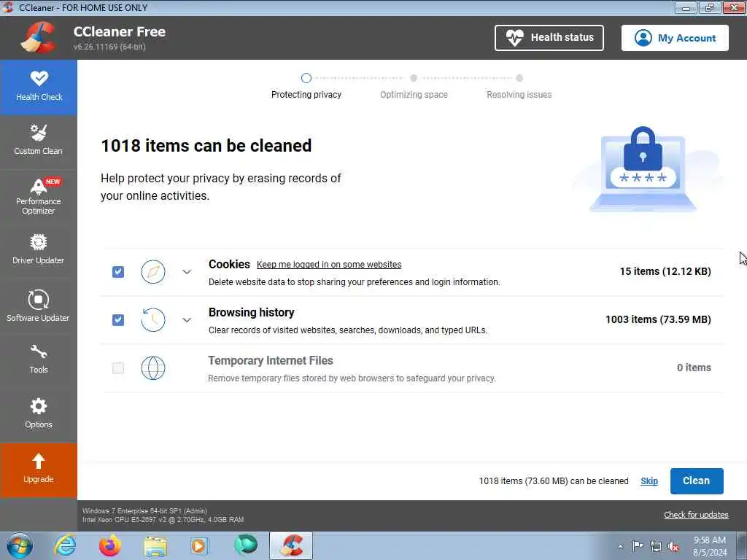The image size is (747, 560).
Task: Click the Temporary Internet Files row title
Action: tap(270, 360)
